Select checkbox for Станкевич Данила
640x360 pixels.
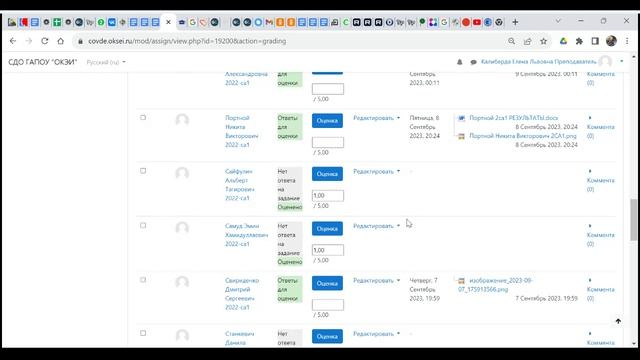pyautogui.click(x=143, y=333)
